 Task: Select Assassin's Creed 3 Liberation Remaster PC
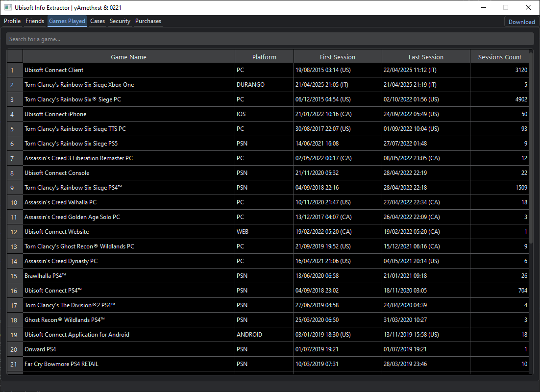pyautogui.click(x=129, y=158)
